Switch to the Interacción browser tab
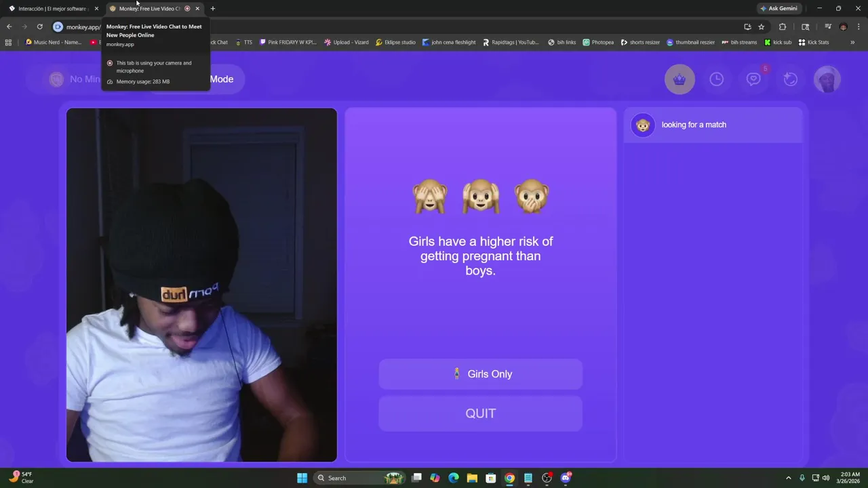The height and width of the screenshot is (488, 868). [x=53, y=8]
